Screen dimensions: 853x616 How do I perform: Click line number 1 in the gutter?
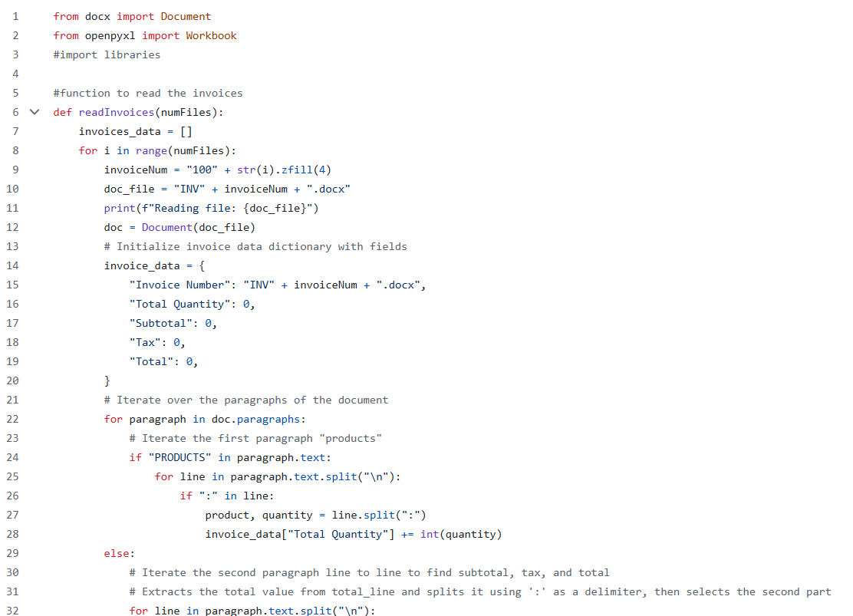tap(16, 16)
